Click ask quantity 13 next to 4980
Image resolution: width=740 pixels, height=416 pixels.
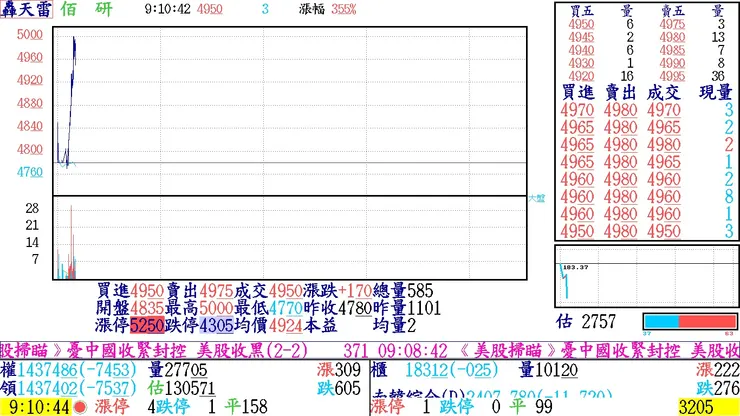(x=718, y=37)
